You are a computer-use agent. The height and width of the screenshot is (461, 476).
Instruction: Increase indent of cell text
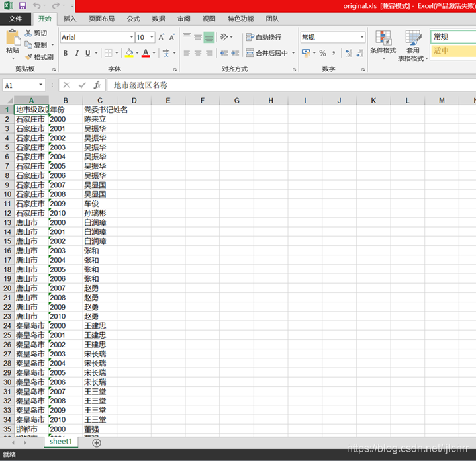click(x=235, y=53)
